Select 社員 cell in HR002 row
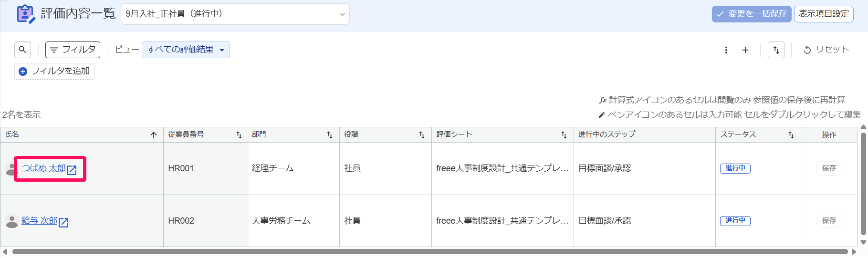 point(386,221)
